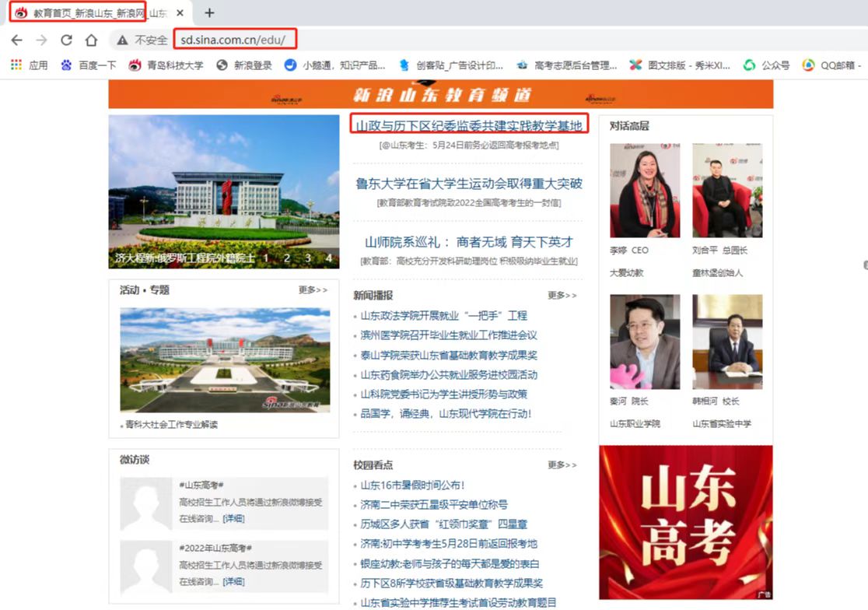Screen dimensions: 868x610
Task: Open the QQ邮箱 bookmark
Action: (831, 65)
